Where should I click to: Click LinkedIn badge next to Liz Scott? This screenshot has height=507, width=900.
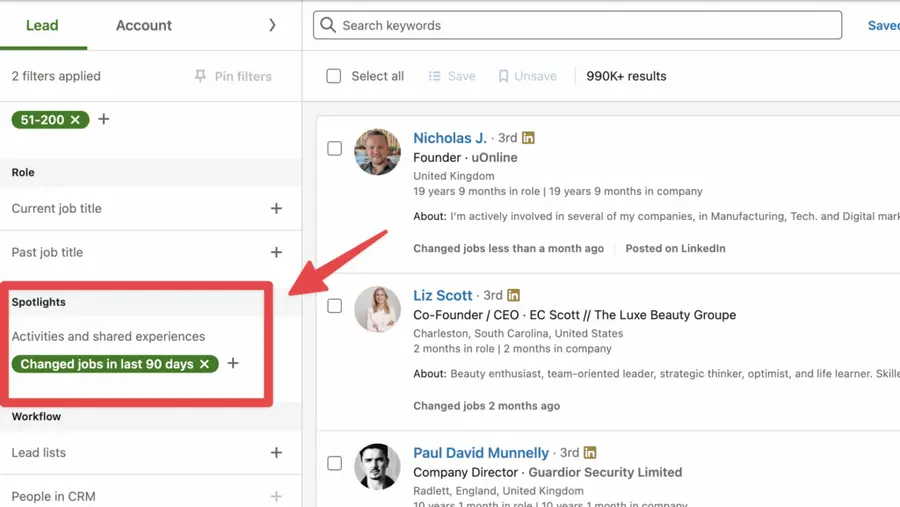coord(513,295)
